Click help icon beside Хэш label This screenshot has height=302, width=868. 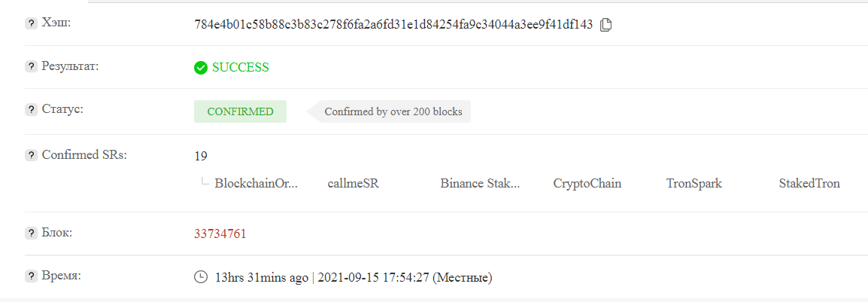(x=31, y=23)
